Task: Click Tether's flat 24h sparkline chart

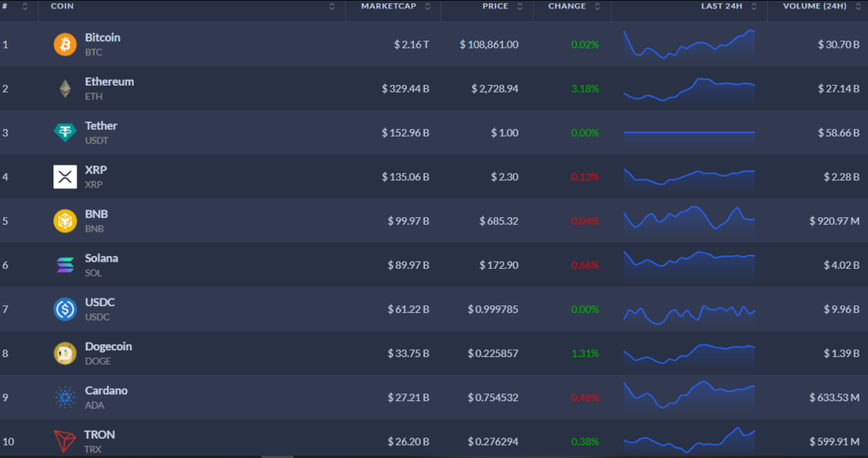Action: pos(688,132)
